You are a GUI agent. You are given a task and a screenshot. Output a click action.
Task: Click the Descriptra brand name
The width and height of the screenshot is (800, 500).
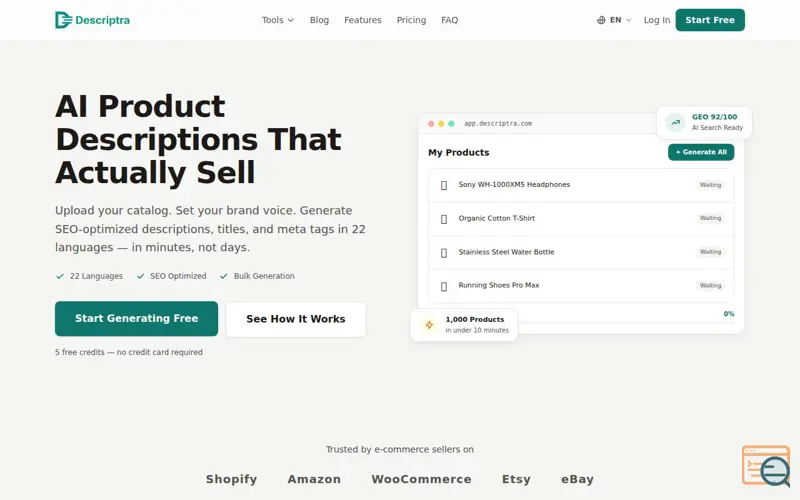click(x=103, y=20)
